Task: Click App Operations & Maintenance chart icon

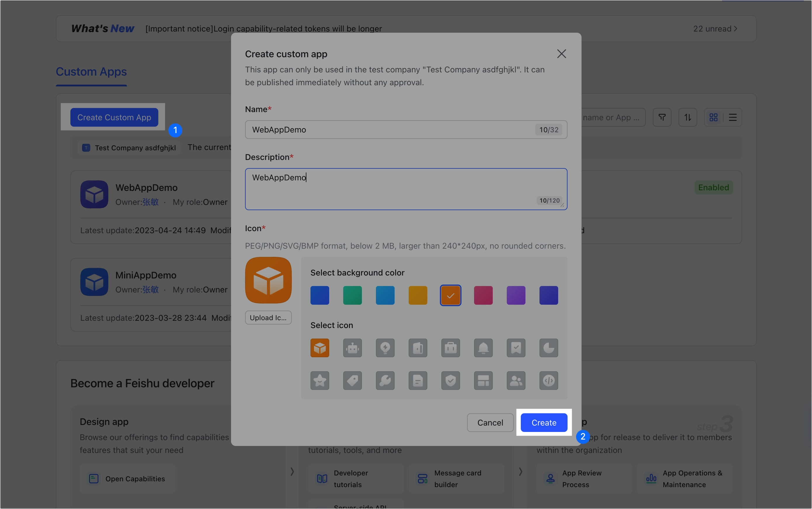Action: [x=651, y=479]
